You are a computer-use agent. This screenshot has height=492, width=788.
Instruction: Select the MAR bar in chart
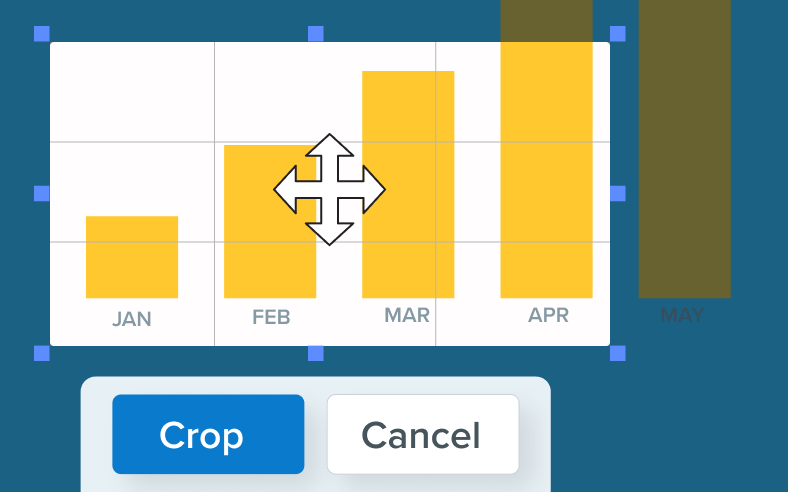[x=408, y=184]
